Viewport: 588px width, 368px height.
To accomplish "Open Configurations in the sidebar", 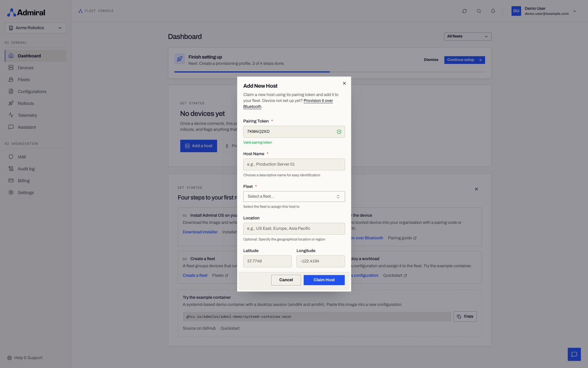I will click(35, 92).
